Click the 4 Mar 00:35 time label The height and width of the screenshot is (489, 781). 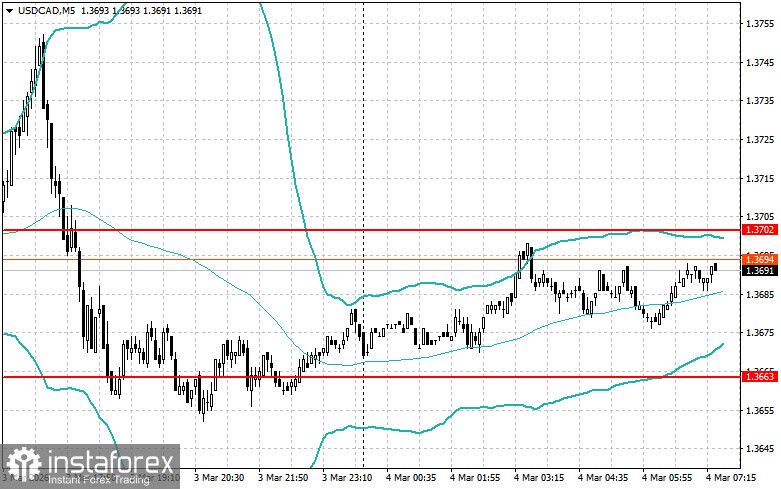click(x=411, y=478)
